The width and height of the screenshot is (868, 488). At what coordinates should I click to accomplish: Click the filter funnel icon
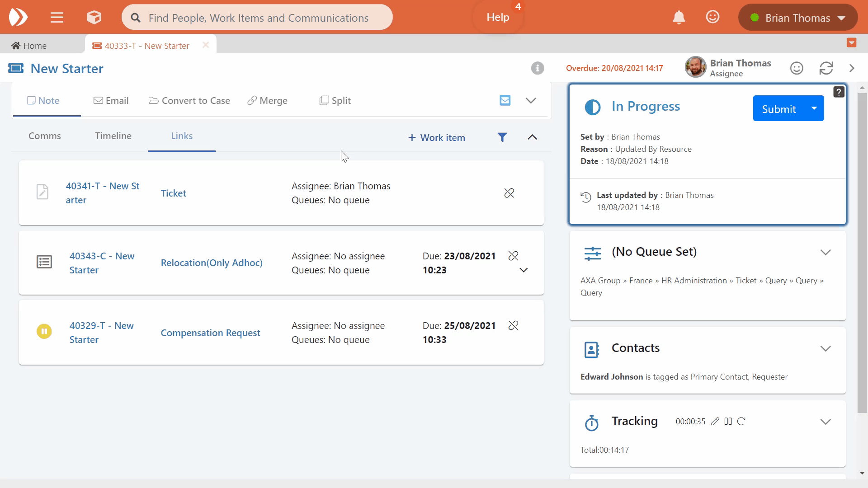[502, 137]
